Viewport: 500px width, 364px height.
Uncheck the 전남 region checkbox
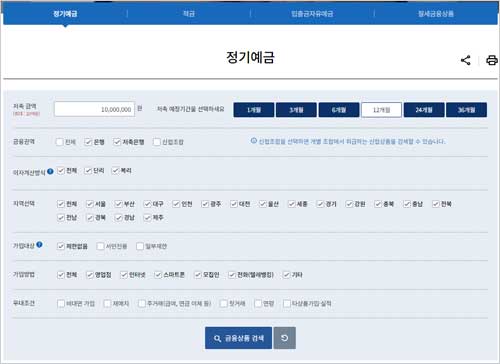pos(61,218)
